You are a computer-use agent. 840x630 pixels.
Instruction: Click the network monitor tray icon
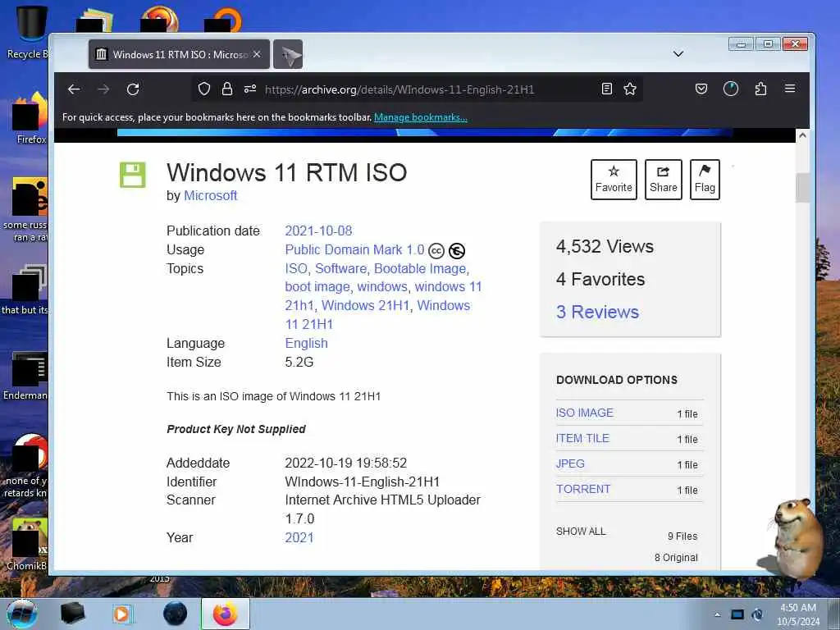[737, 614]
